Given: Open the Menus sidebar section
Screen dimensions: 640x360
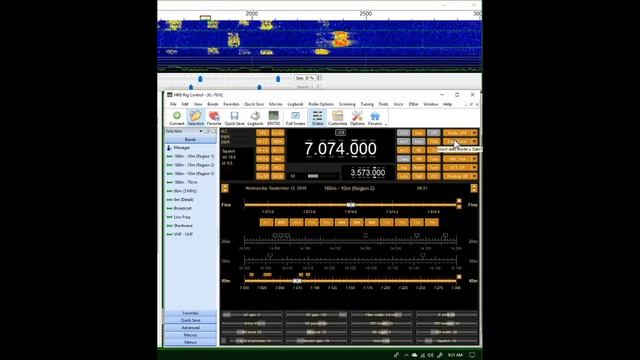Looking at the screenshot, I should [x=190, y=342].
